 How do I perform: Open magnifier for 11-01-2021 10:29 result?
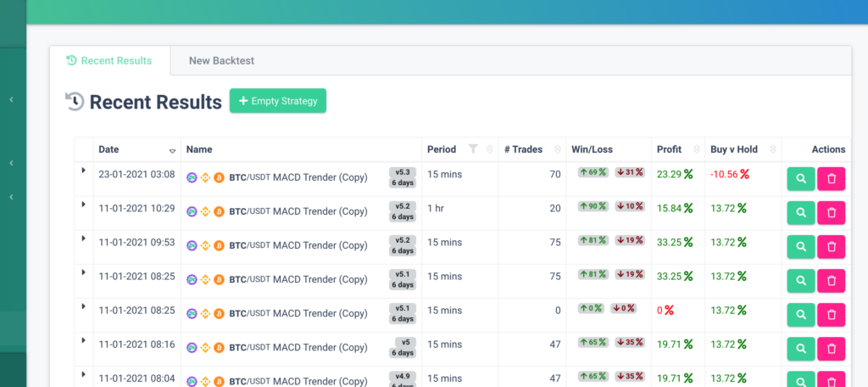(800, 212)
